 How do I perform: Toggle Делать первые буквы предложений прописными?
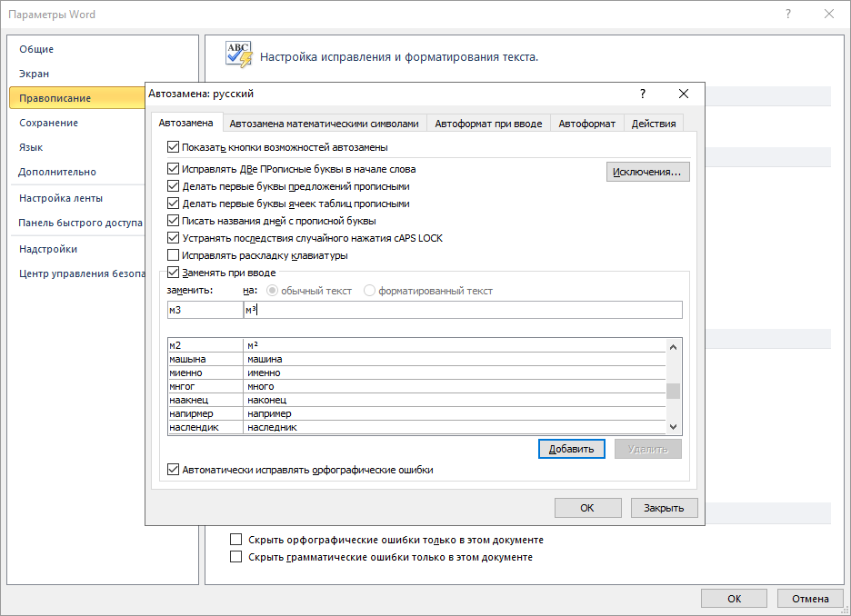173,186
